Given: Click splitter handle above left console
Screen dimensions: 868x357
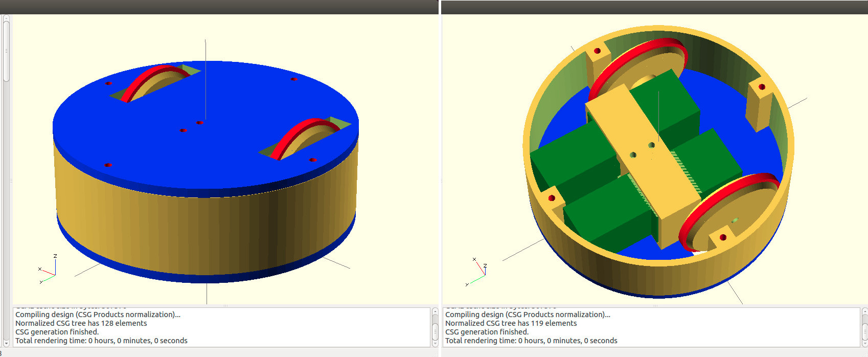Looking at the screenshot, I should (225, 306).
